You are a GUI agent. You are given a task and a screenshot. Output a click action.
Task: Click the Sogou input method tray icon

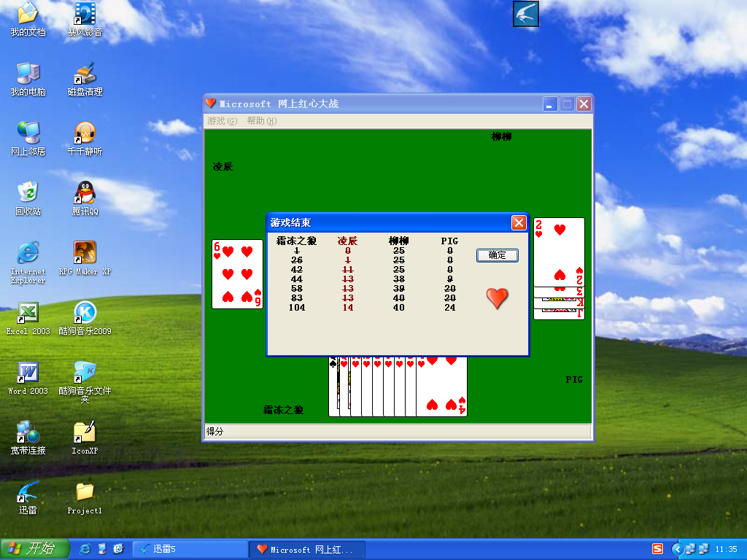pos(657,549)
